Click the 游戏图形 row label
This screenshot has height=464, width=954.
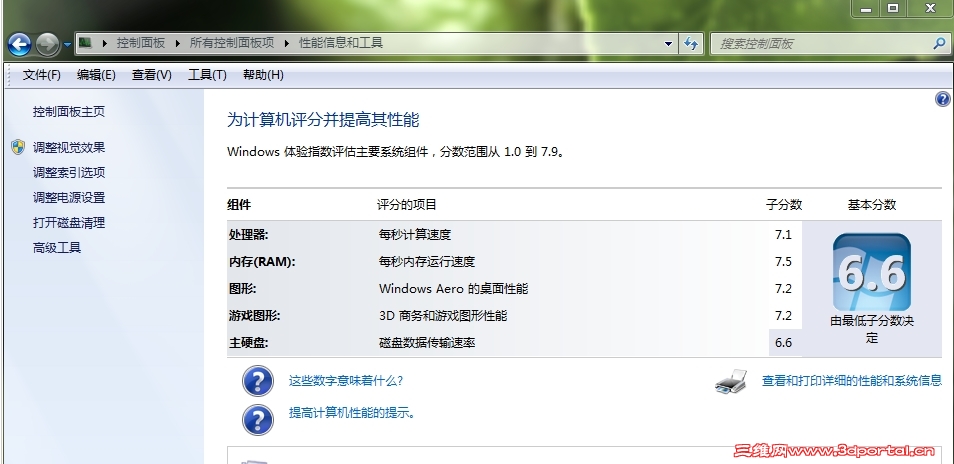254,316
